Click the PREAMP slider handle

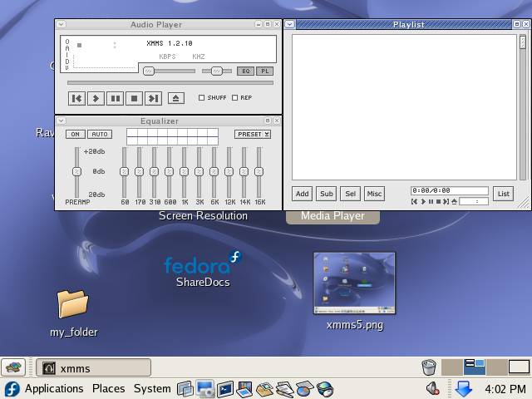(x=76, y=171)
